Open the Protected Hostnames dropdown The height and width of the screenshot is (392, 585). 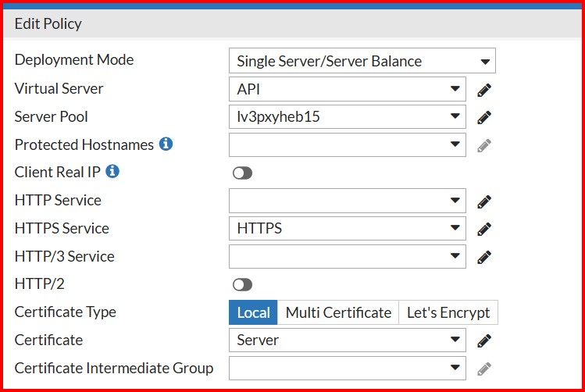(x=348, y=144)
